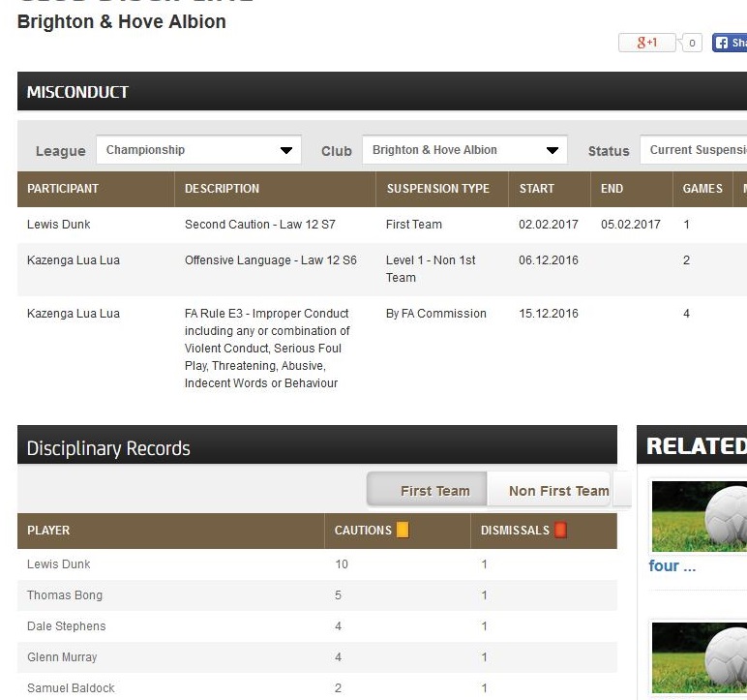Click the 'FA Rule E3 - Improper Conduct' description
The height and width of the screenshot is (700, 747).
267,349
